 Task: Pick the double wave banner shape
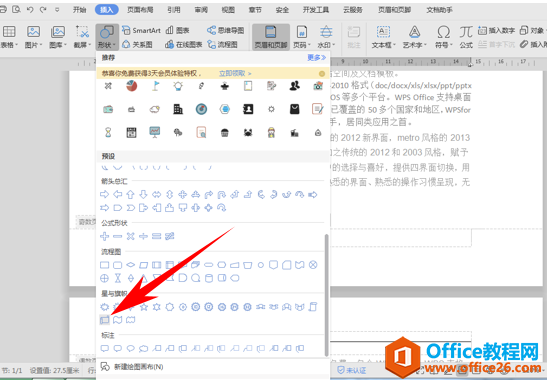[131, 319]
